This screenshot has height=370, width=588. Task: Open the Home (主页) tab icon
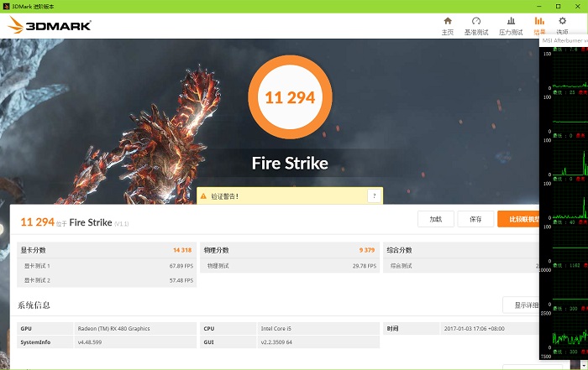pyautogui.click(x=448, y=21)
